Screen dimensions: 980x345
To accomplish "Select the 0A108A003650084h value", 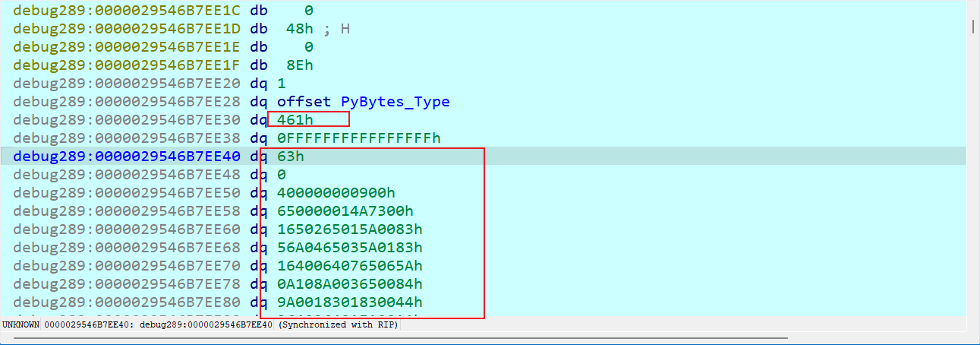I will click(x=349, y=283).
